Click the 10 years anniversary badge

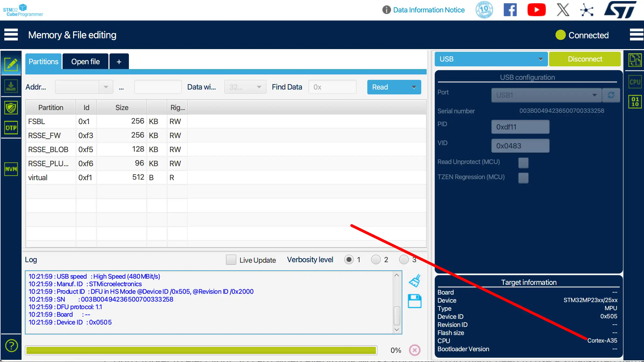pos(484,10)
